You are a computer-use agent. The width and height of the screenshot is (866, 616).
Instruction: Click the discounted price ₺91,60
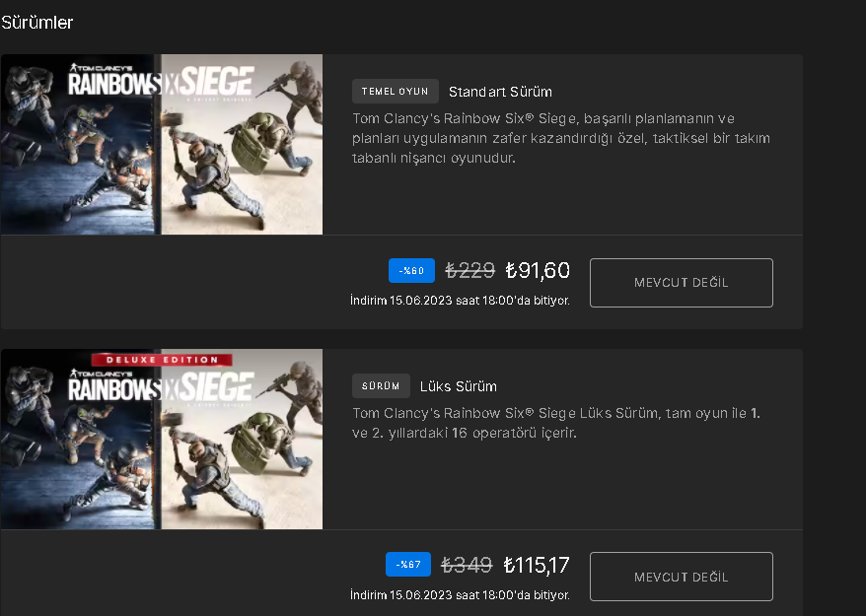click(538, 270)
